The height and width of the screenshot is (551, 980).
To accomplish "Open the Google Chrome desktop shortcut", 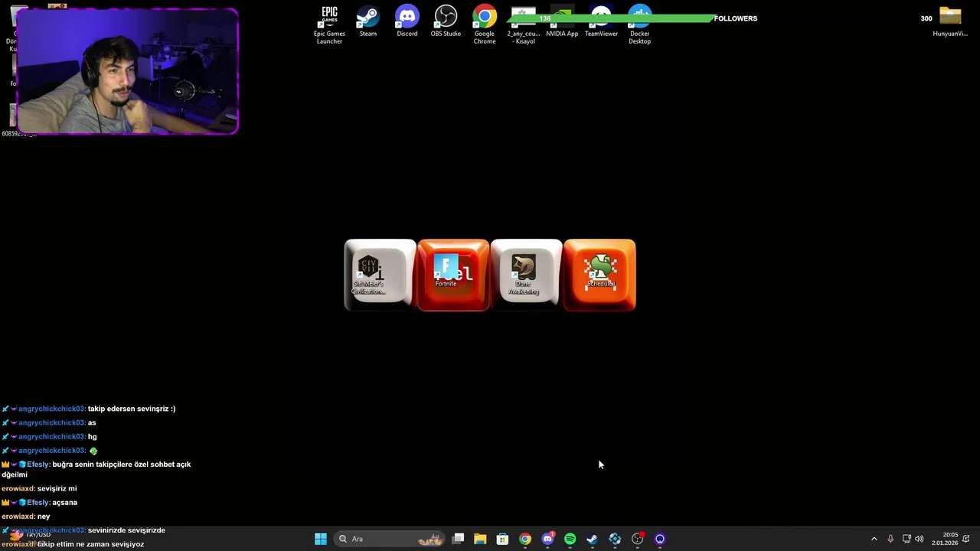I will pyautogui.click(x=484, y=24).
